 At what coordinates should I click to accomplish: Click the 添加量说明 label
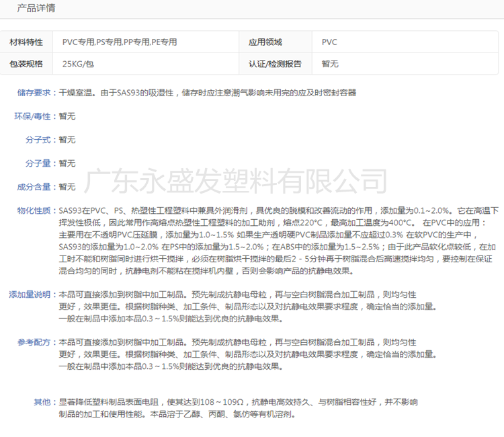click(30, 294)
